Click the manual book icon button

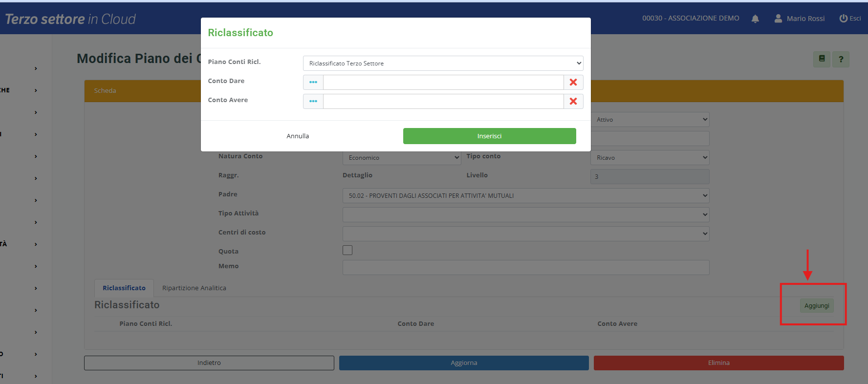click(822, 59)
